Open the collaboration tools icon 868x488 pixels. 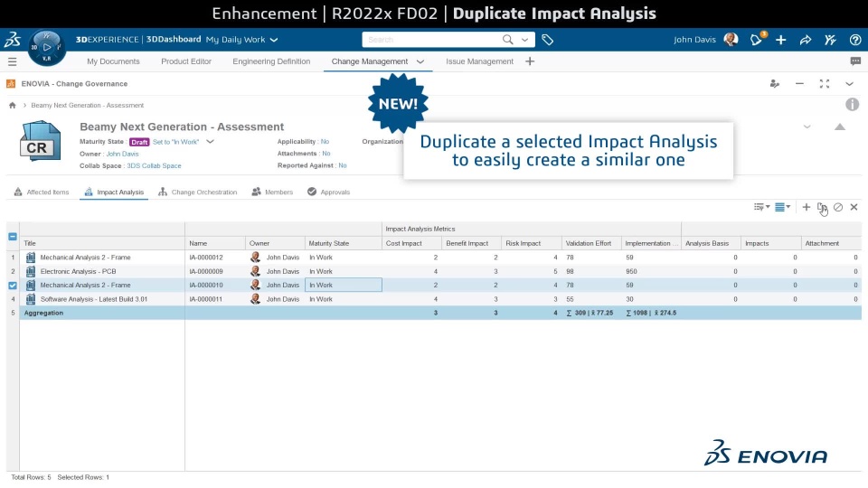(830, 40)
